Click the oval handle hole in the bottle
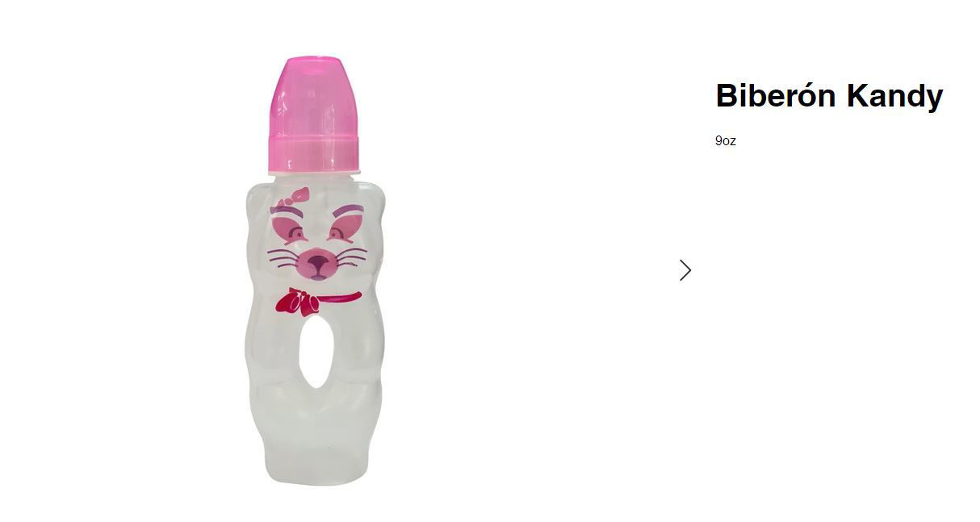Viewport: 980px width, 522px height. 314,353
